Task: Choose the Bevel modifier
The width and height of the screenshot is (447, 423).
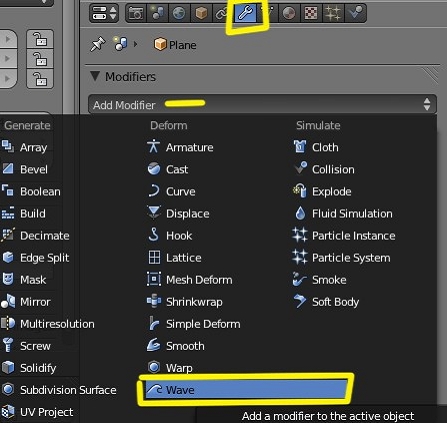Action: [x=25, y=169]
